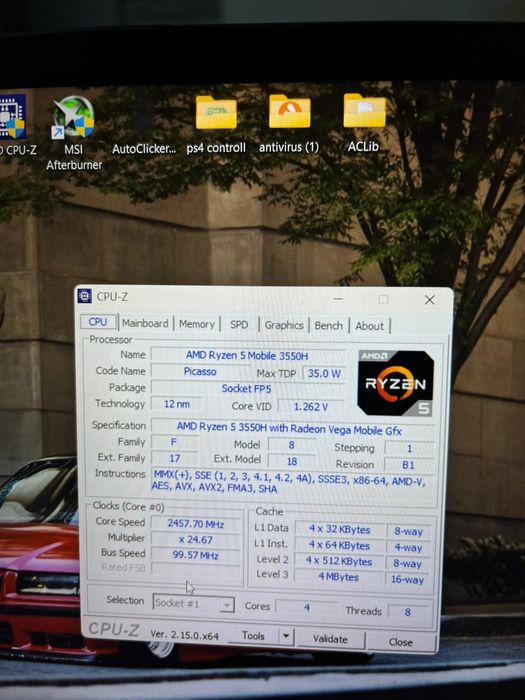
Task: Click the Threads count field showing 8
Action: click(408, 612)
